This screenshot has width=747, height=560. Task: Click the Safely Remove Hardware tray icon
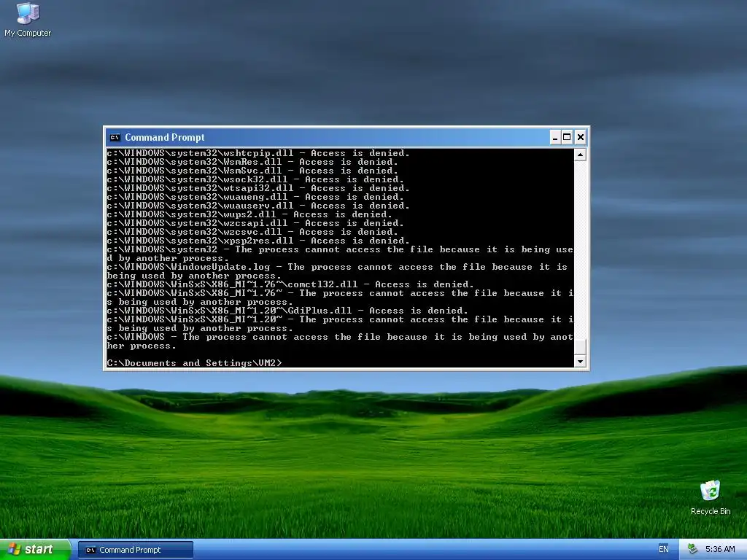tap(692, 549)
